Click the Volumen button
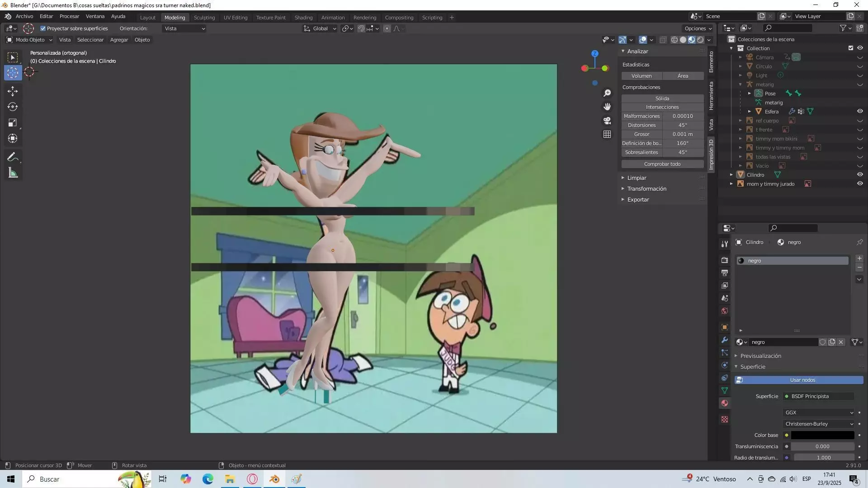868x488 pixels. point(642,76)
